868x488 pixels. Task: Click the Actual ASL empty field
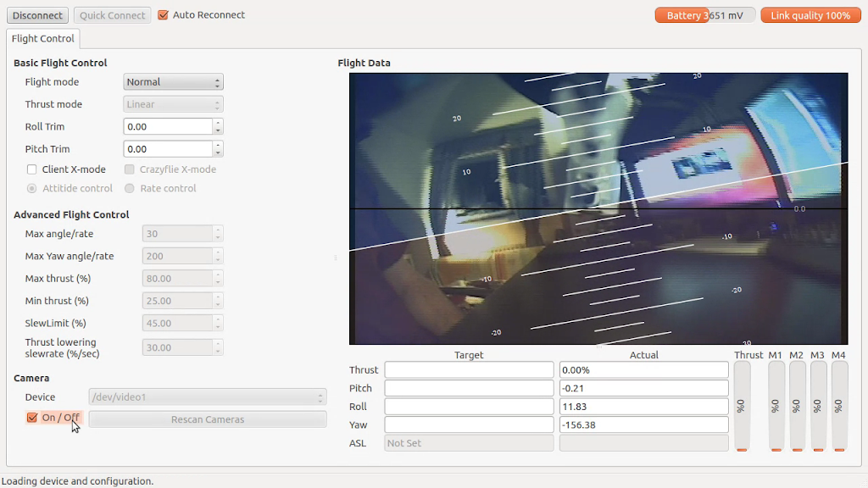(x=644, y=442)
